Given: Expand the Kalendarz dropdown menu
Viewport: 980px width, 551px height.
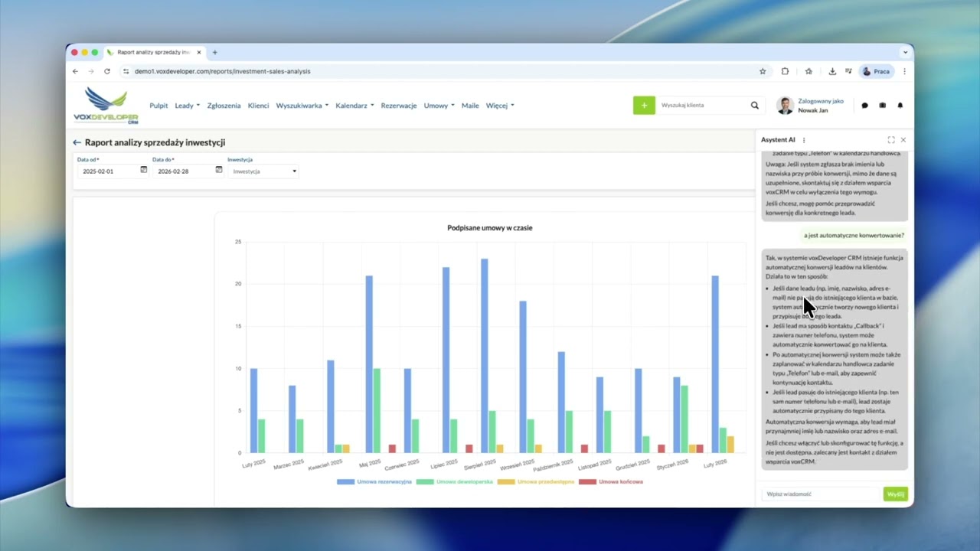Looking at the screenshot, I should [x=354, y=106].
